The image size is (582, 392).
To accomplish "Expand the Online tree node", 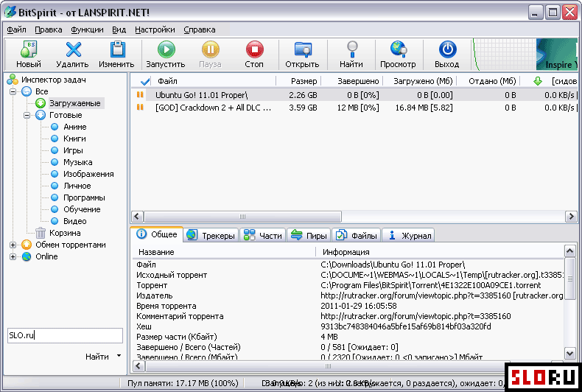I will pos(13,257).
